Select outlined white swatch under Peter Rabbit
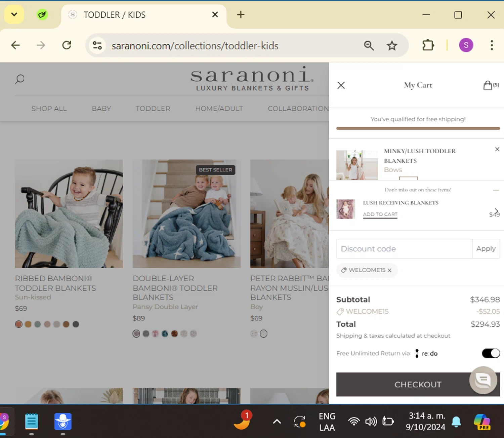Viewport: 504px width, 438px height. pos(264,334)
